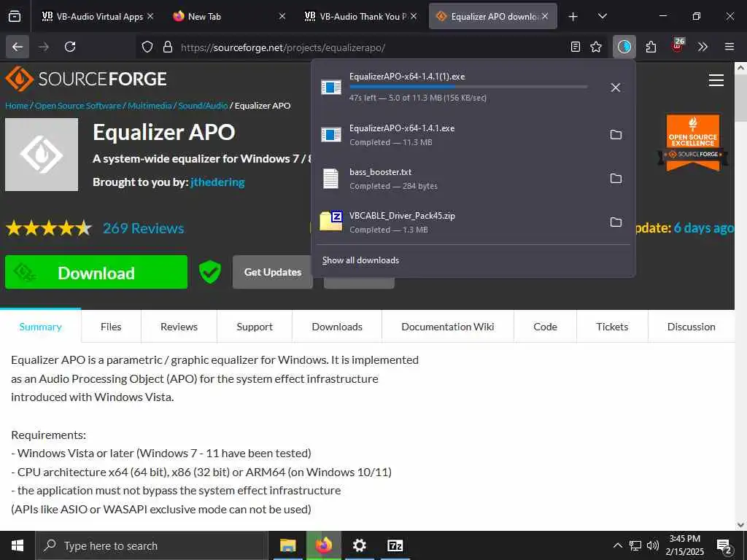This screenshot has height=560, width=747.
Task: Open the Code tab
Action: [x=546, y=327]
